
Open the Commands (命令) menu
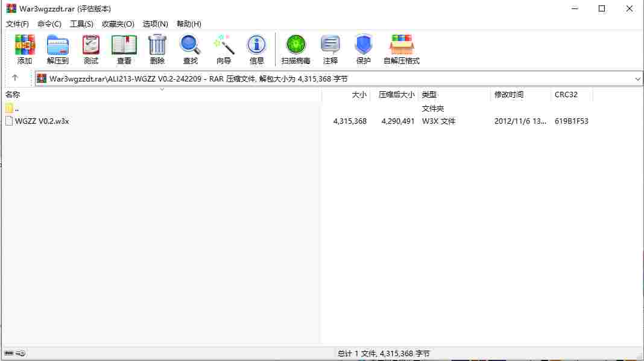[x=49, y=24]
